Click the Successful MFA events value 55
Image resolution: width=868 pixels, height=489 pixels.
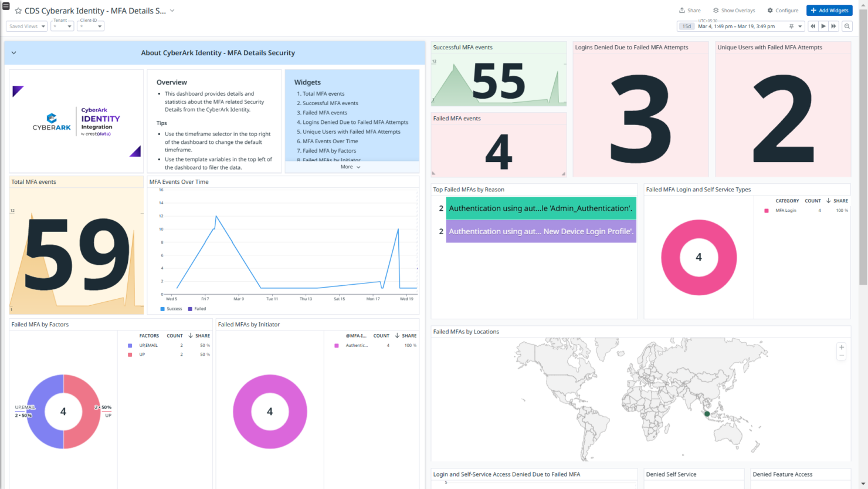coord(499,81)
